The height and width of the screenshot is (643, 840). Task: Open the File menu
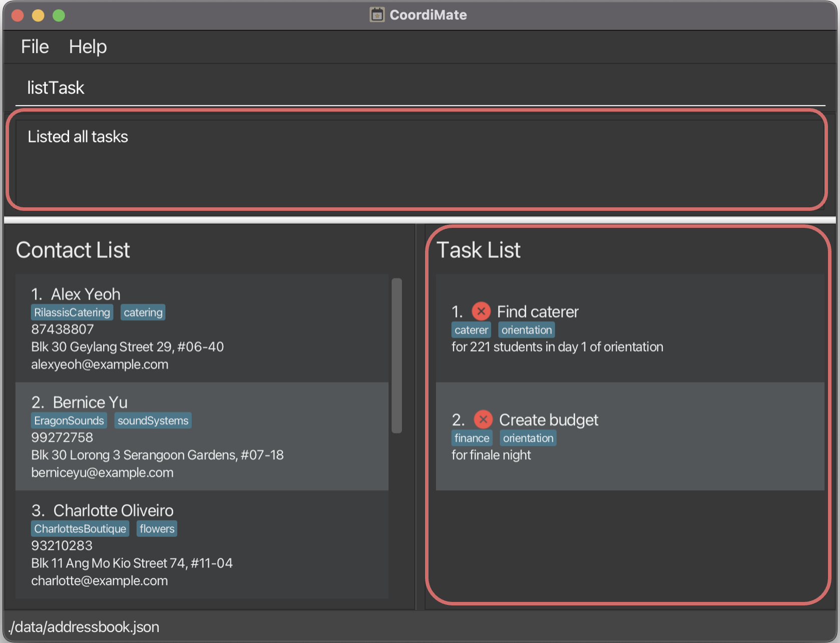[35, 47]
